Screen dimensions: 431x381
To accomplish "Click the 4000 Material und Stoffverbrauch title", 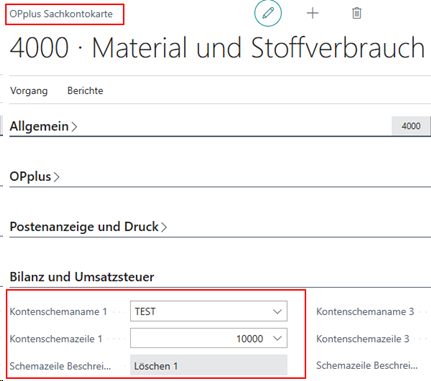I will click(217, 48).
